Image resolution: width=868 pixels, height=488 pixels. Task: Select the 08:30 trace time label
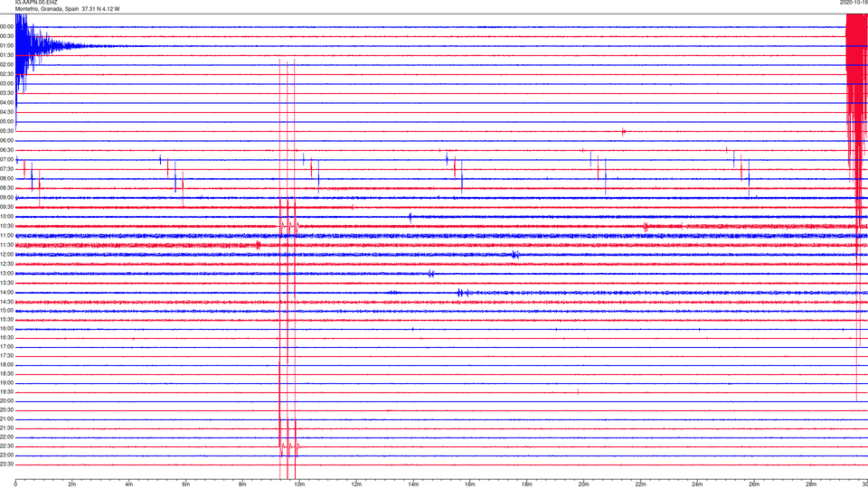[x=7, y=188]
